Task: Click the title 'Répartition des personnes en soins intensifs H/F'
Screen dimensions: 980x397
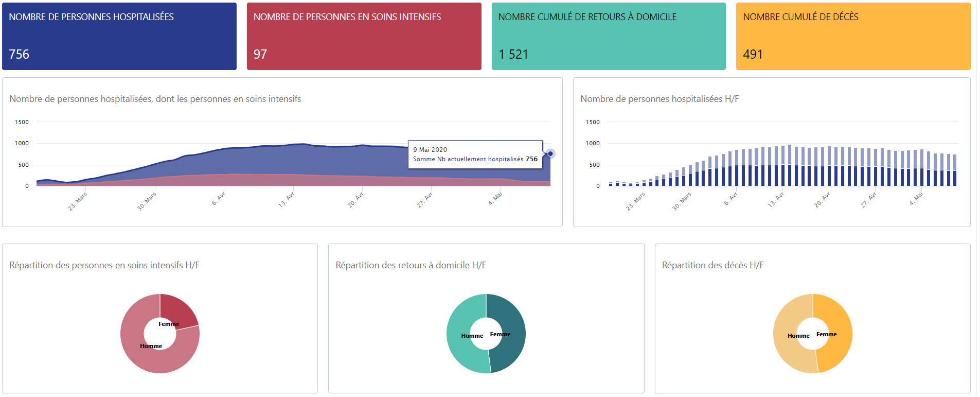Action: (x=104, y=265)
